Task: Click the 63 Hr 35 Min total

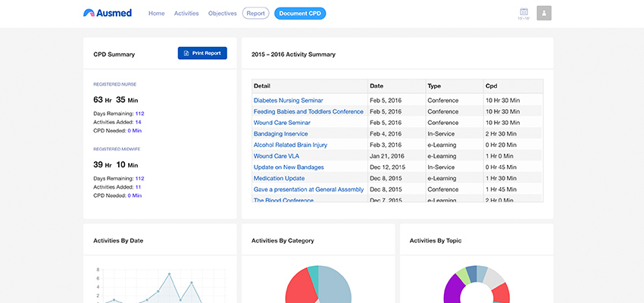Action: coord(116,100)
